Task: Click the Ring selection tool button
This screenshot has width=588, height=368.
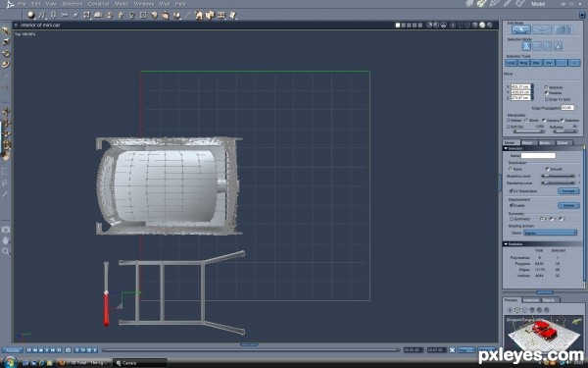Action: point(523,63)
